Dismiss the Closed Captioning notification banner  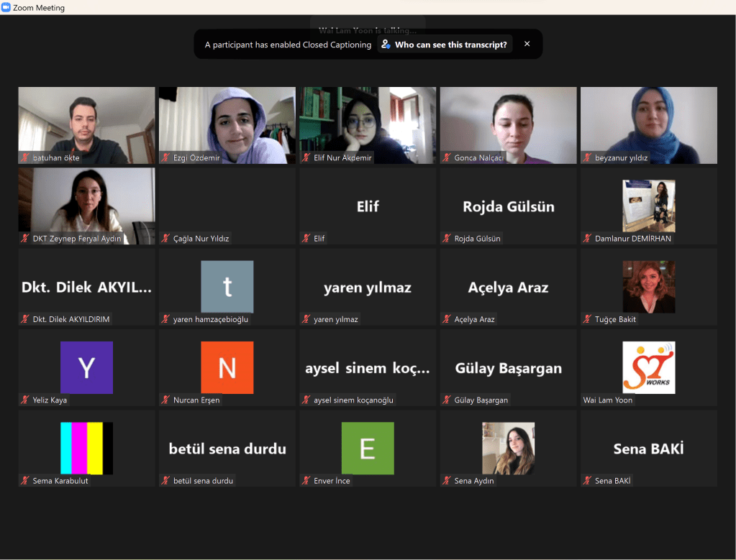click(x=527, y=44)
